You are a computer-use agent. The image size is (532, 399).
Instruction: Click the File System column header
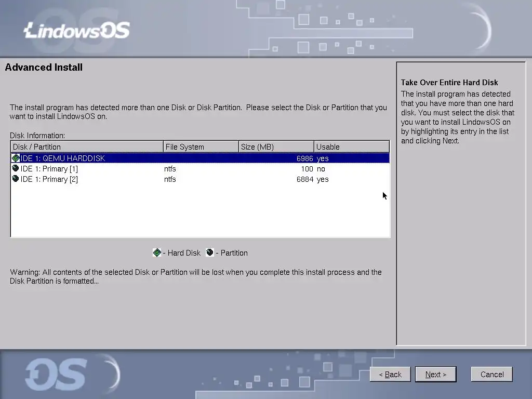click(x=201, y=147)
